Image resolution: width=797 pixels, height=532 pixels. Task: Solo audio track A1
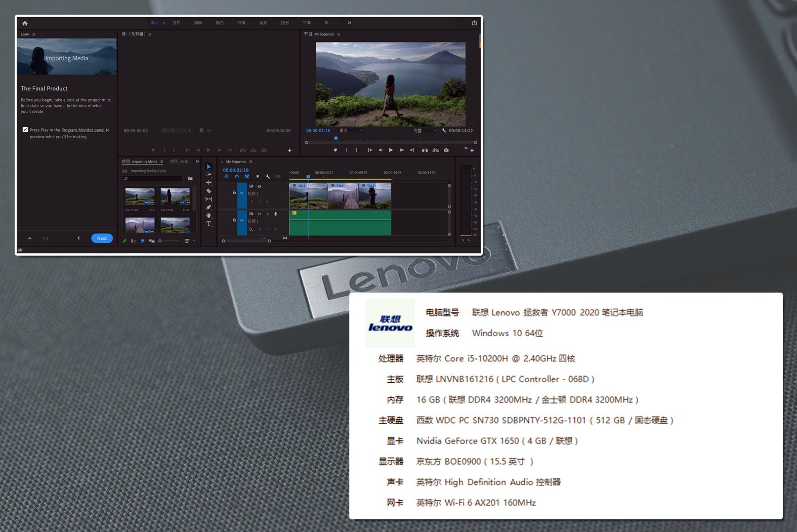tap(268, 214)
